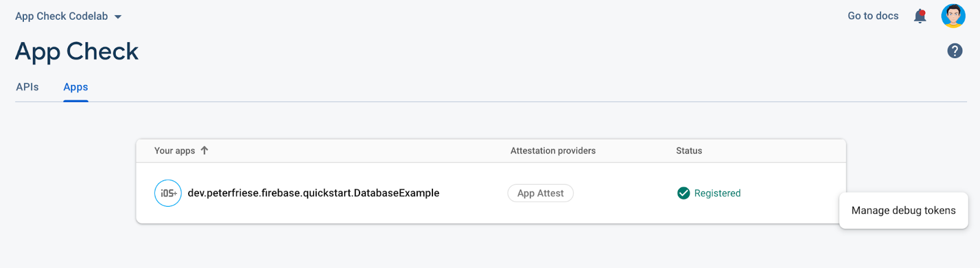Open the user account avatar

(x=953, y=16)
